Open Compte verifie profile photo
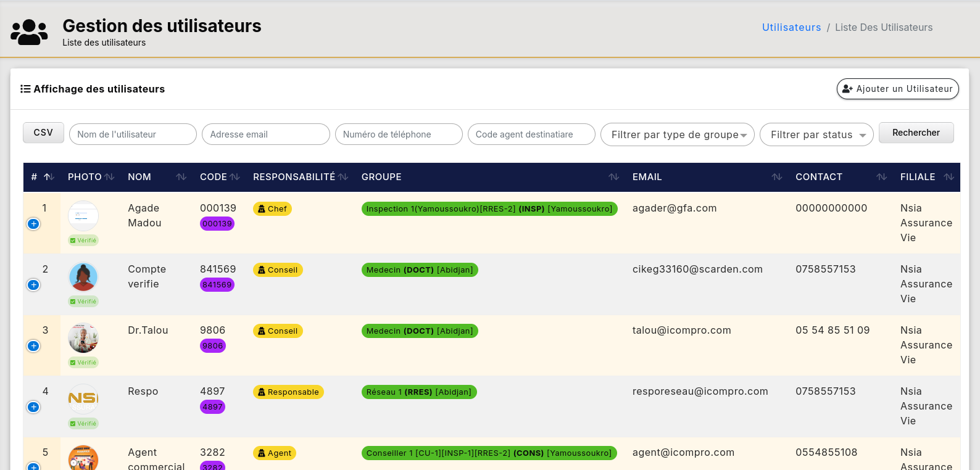Screen dimensions: 980x470 (x=83, y=277)
